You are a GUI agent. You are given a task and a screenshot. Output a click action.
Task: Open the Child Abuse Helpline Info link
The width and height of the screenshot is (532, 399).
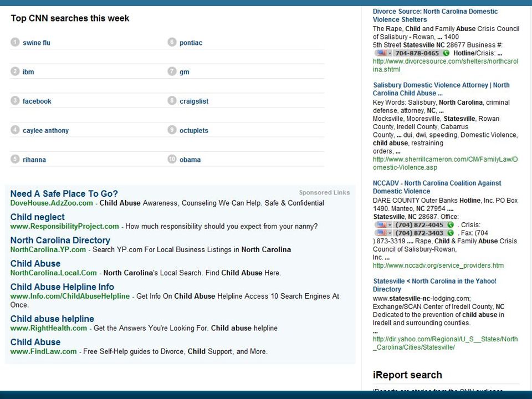point(62,287)
